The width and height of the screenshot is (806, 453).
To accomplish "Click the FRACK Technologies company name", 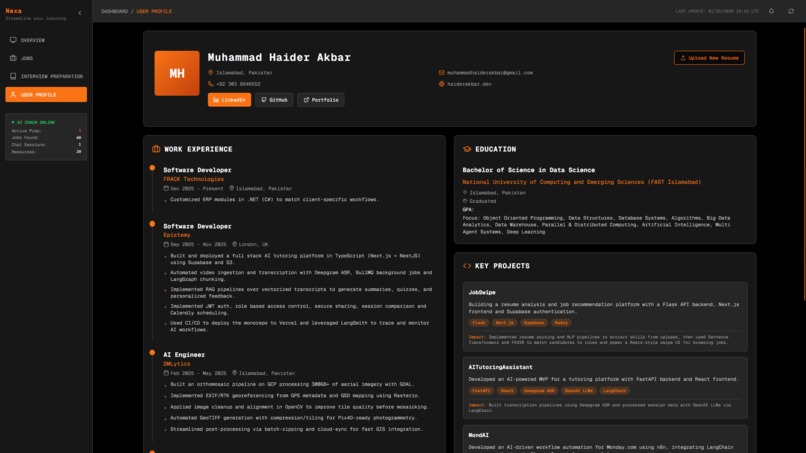I will click(194, 179).
